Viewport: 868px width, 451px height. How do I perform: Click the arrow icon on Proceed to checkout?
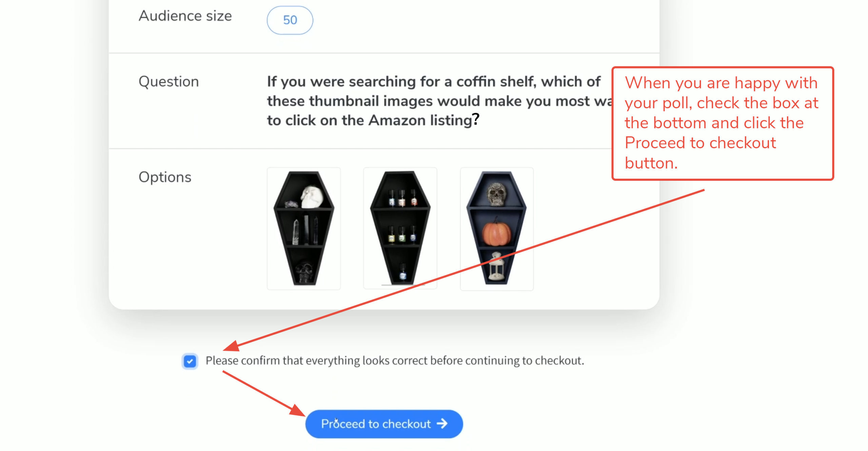click(x=442, y=424)
